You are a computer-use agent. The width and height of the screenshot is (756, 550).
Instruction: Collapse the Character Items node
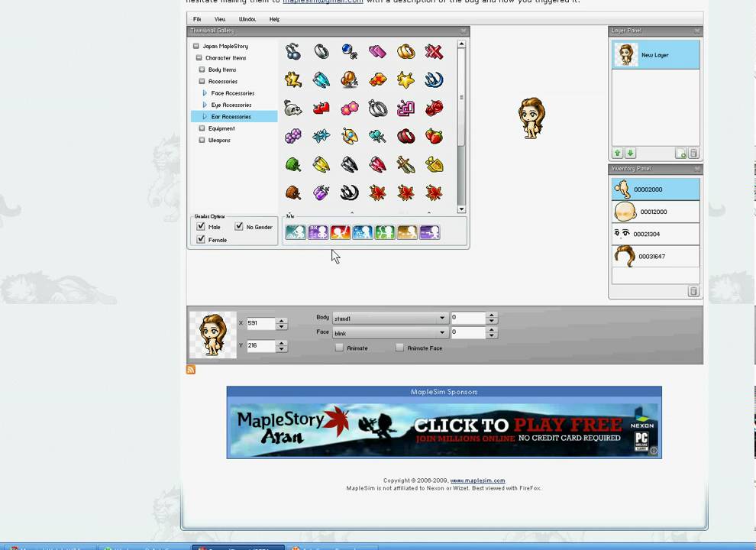(x=199, y=58)
